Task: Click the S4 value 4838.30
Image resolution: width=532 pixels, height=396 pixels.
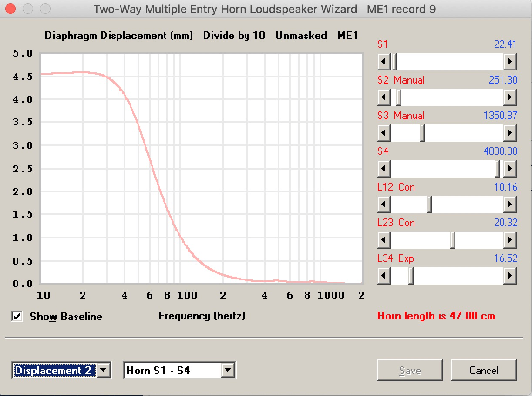Action: [500, 151]
